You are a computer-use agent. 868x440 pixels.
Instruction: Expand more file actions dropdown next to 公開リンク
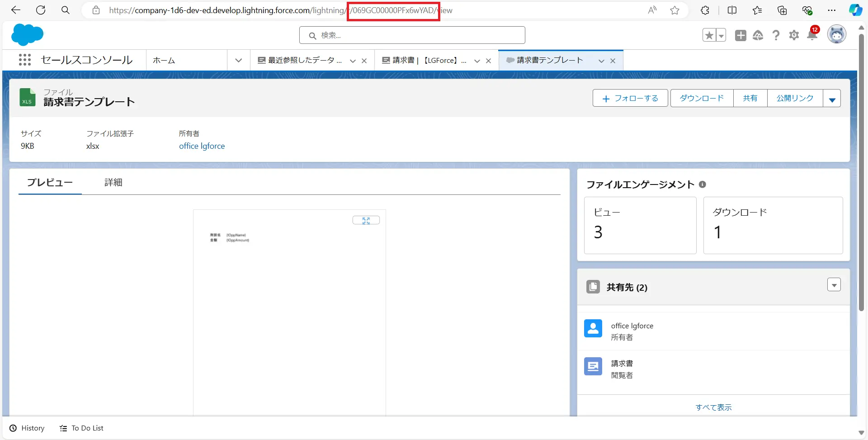(832, 99)
